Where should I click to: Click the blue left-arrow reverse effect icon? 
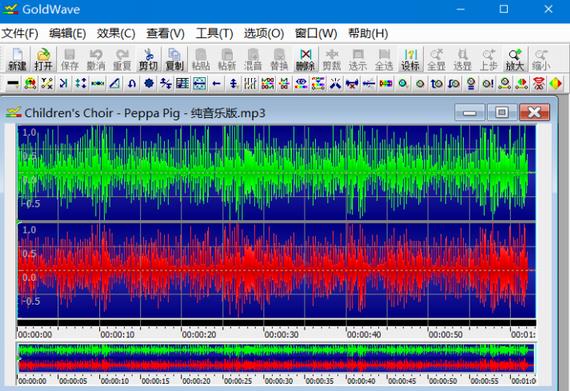coord(216,84)
